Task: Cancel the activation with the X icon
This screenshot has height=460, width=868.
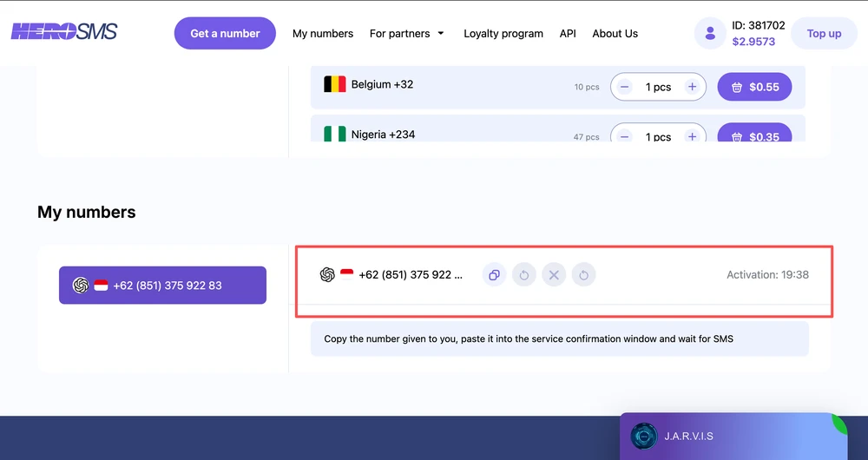Action: (x=554, y=275)
